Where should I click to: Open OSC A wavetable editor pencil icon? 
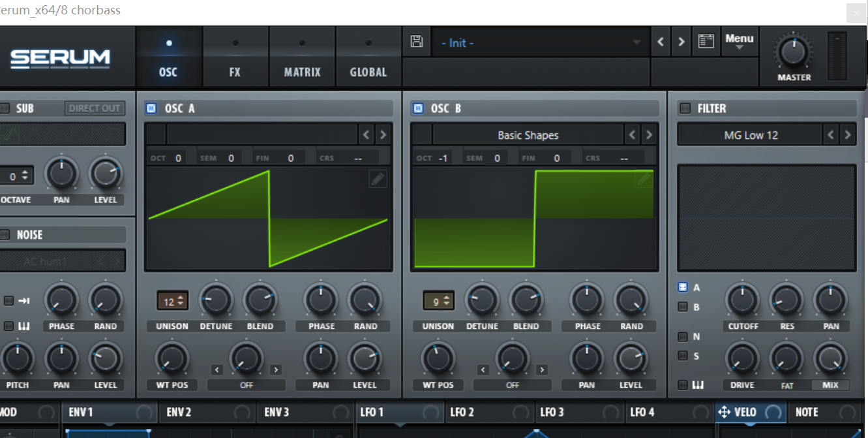[x=378, y=179]
